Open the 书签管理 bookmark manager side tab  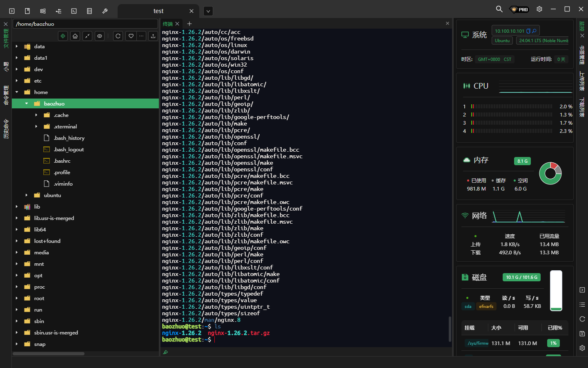(x=582, y=55)
